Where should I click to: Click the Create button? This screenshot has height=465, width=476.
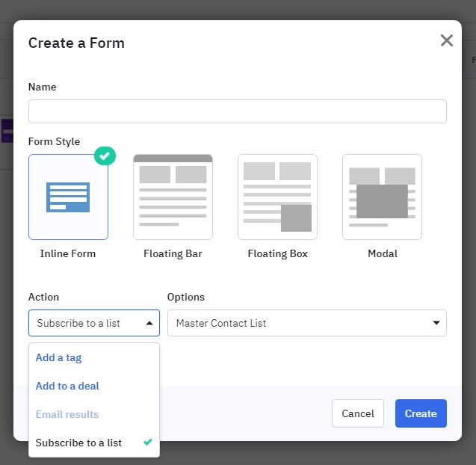coord(421,413)
